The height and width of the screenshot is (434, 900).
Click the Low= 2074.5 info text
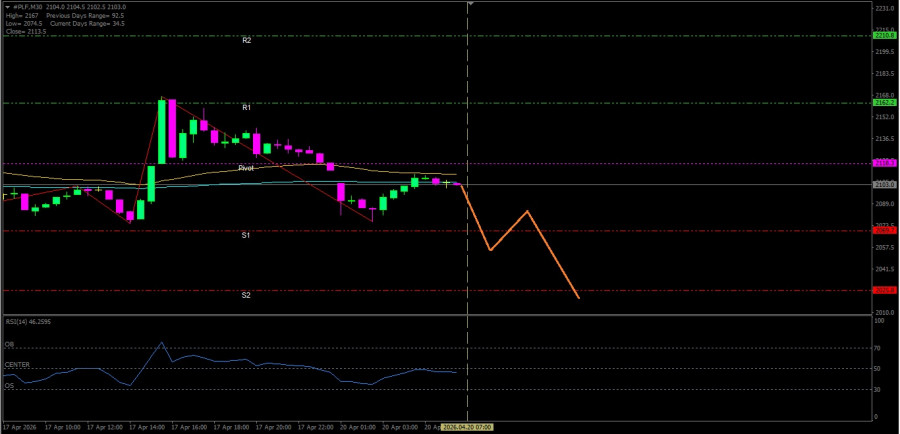point(24,24)
